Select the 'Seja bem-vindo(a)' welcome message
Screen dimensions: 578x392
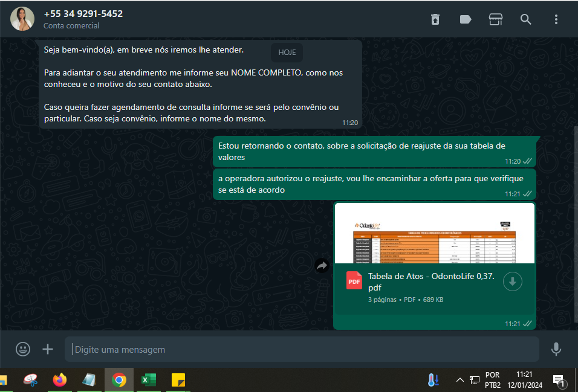point(201,84)
